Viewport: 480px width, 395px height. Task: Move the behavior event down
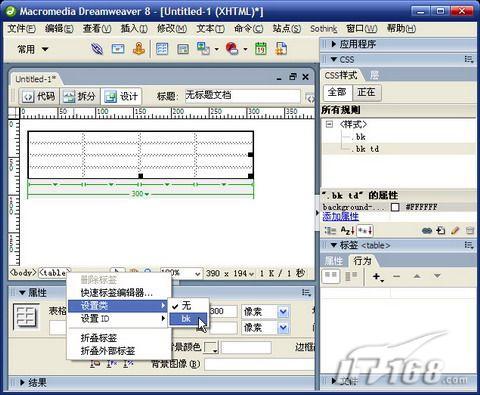click(x=437, y=276)
